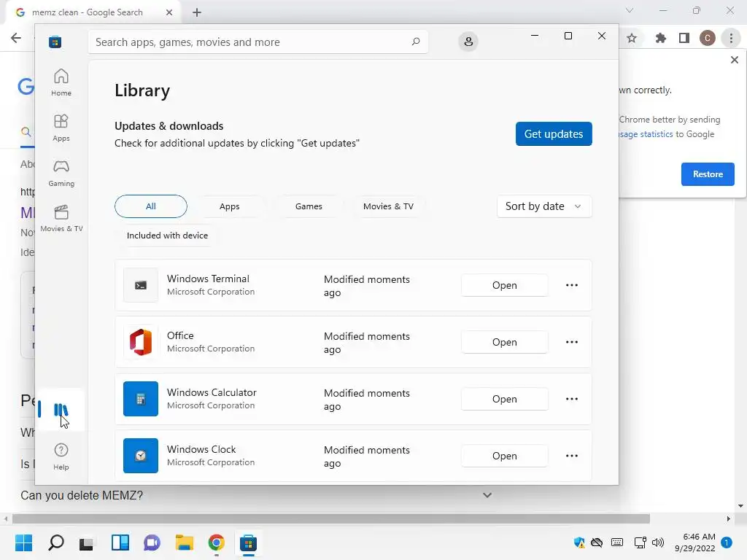Select the All filter chip
This screenshot has width=747, height=560.
(x=150, y=206)
